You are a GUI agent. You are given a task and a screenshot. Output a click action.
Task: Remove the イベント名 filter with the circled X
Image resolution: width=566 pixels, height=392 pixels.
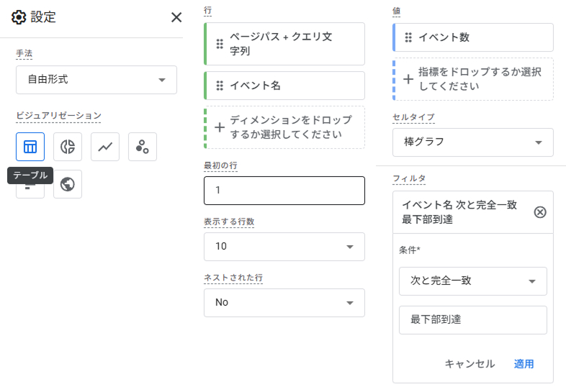[540, 212]
